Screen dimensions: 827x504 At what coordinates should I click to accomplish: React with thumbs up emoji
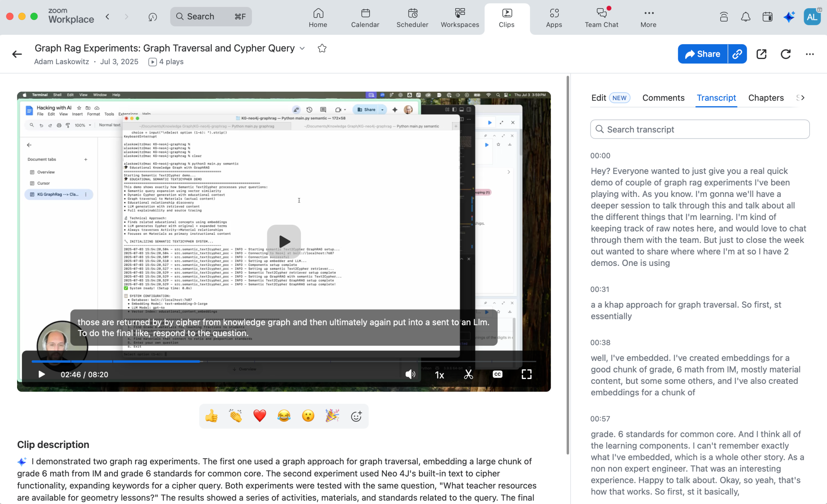211,416
